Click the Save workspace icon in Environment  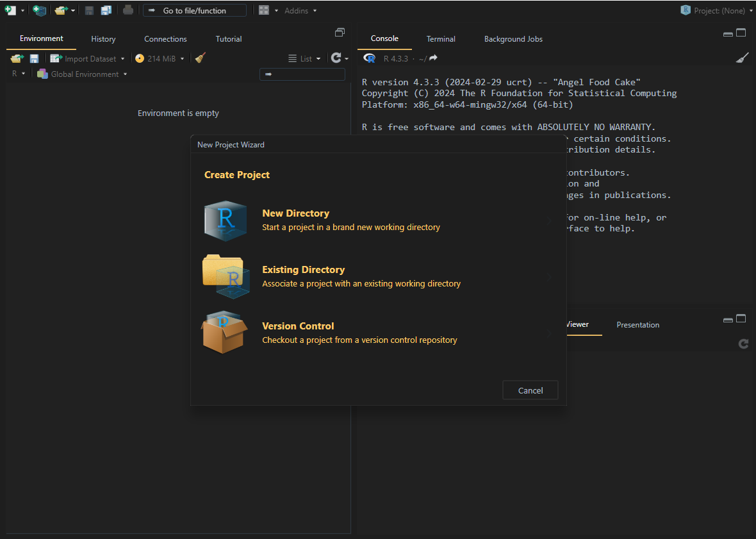pyautogui.click(x=34, y=58)
